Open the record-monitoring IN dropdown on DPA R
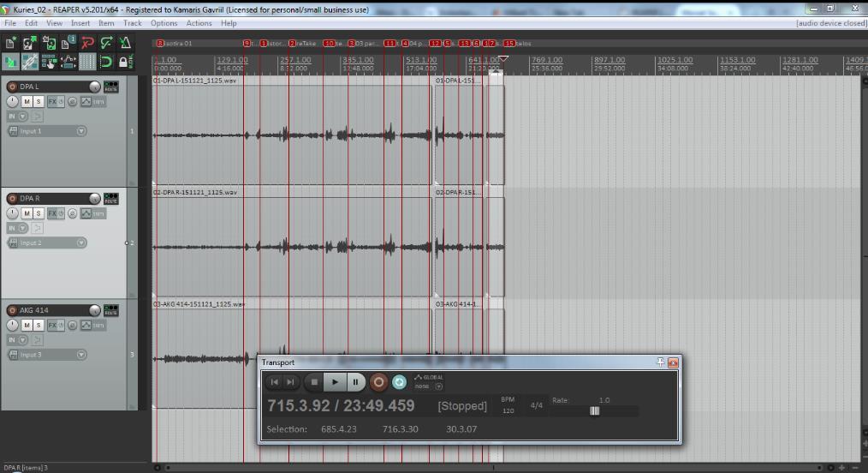Viewport: 868px width, 473px height. [x=23, y=228]
